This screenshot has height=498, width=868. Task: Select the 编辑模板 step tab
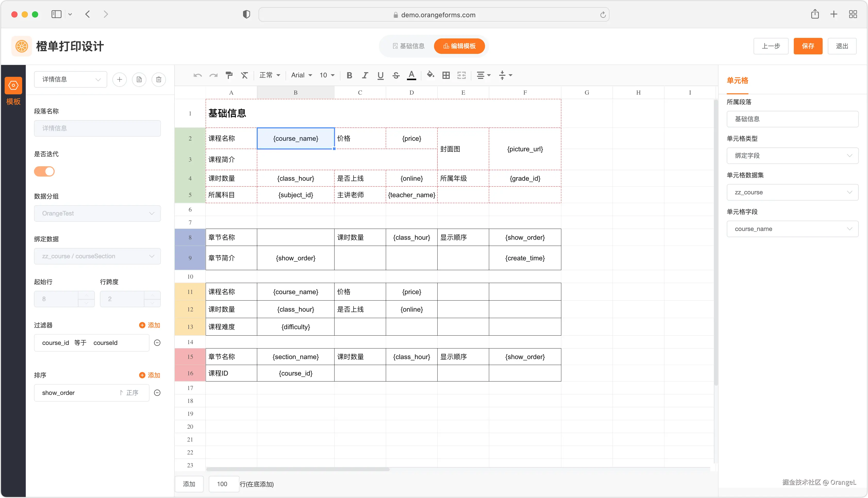pyautogui.click(x=459, y=46)
